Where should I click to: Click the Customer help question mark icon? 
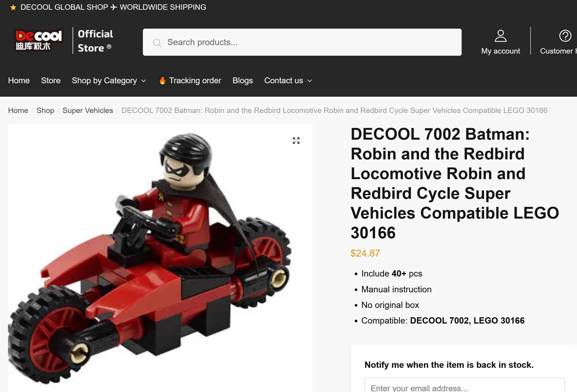point(565,36)
